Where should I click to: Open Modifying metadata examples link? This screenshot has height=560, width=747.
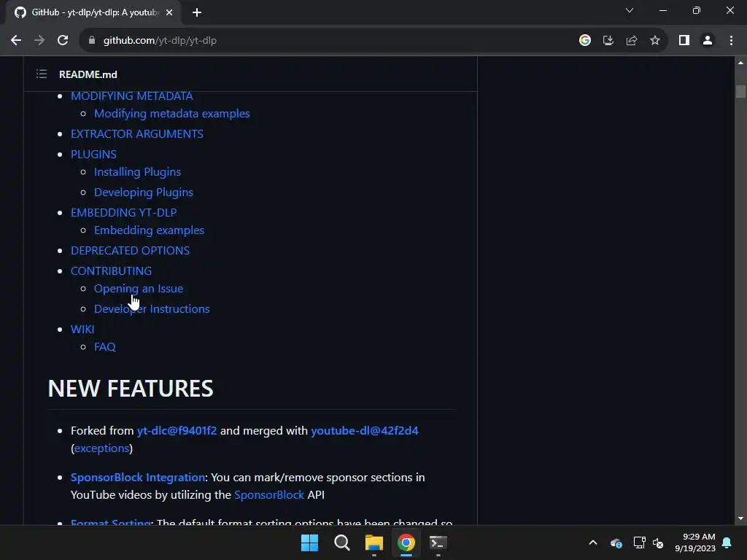click(x=172, y=113)
